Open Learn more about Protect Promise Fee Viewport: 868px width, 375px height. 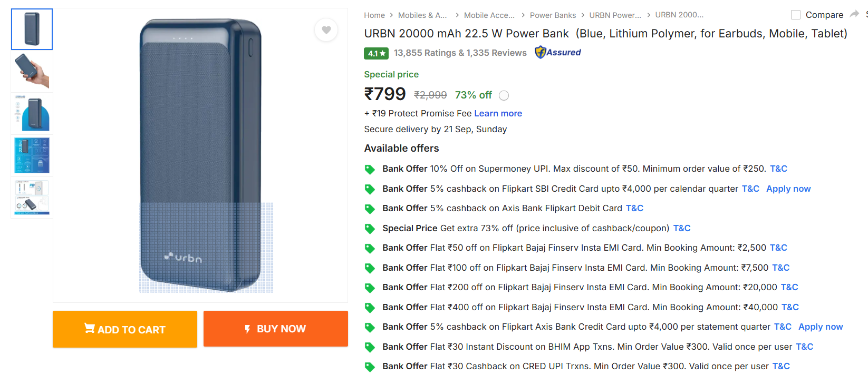click(x=498, y=113)
